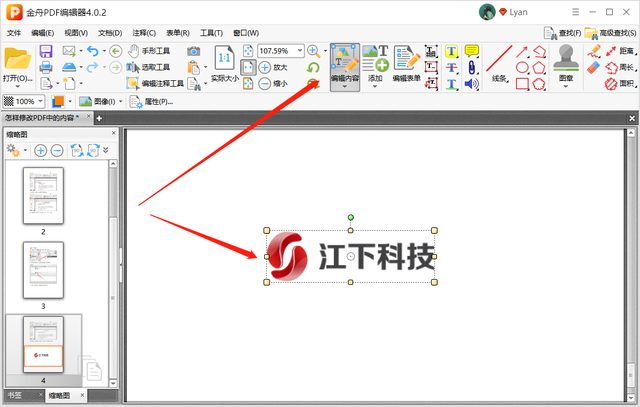This screenshot has height=407, width=640.
Task: Open the 视图(V) menu
Action: (x=76, y=33)
